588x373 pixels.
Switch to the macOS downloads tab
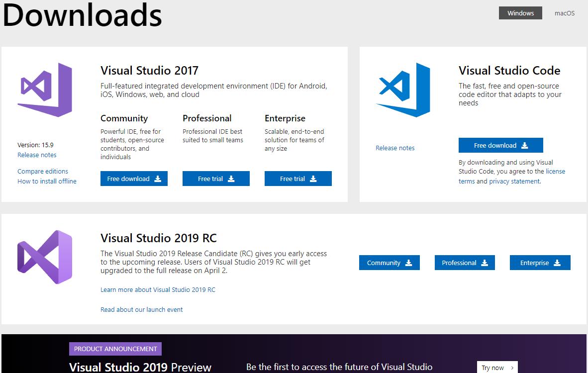565,13
